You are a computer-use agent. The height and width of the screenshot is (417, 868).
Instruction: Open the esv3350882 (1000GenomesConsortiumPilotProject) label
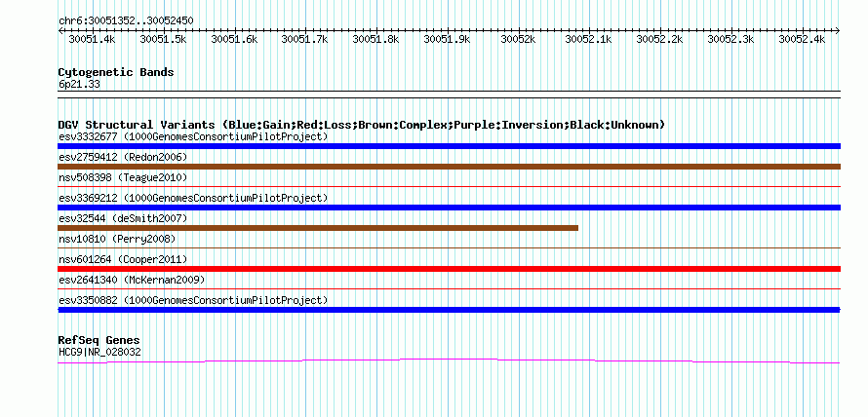[x=193, y=300]
